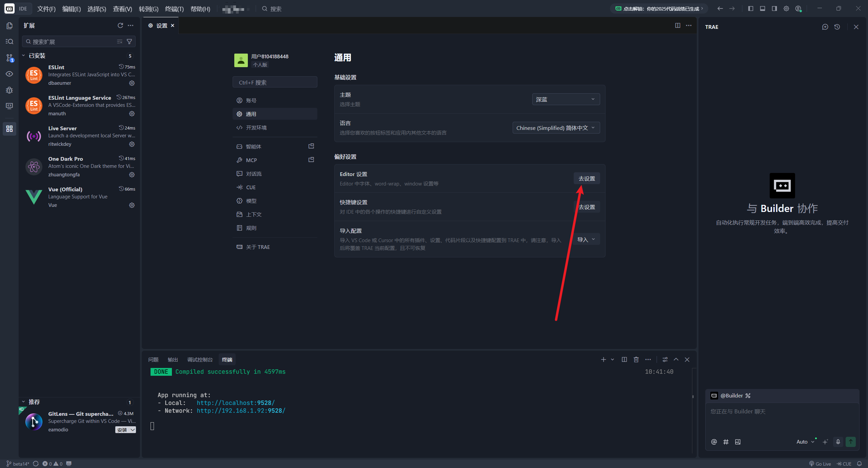
Task: Open ESLint extension gear settings
Action: pyautogui.click(x=132, y=83)
